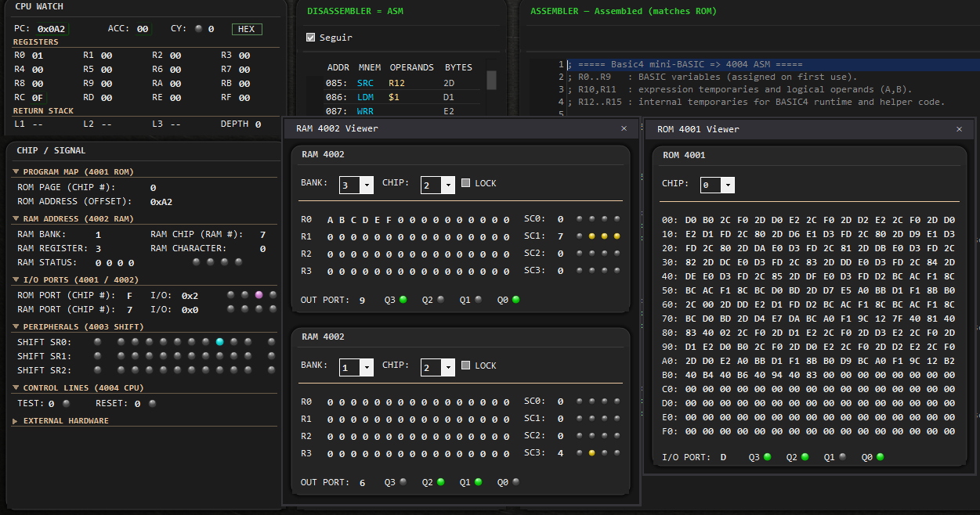Image resolution: width=980 pixels, height=515 pixels.
Task: Uncheck the Seguir checkbox in the disassembler
Action: coord(310,38)
